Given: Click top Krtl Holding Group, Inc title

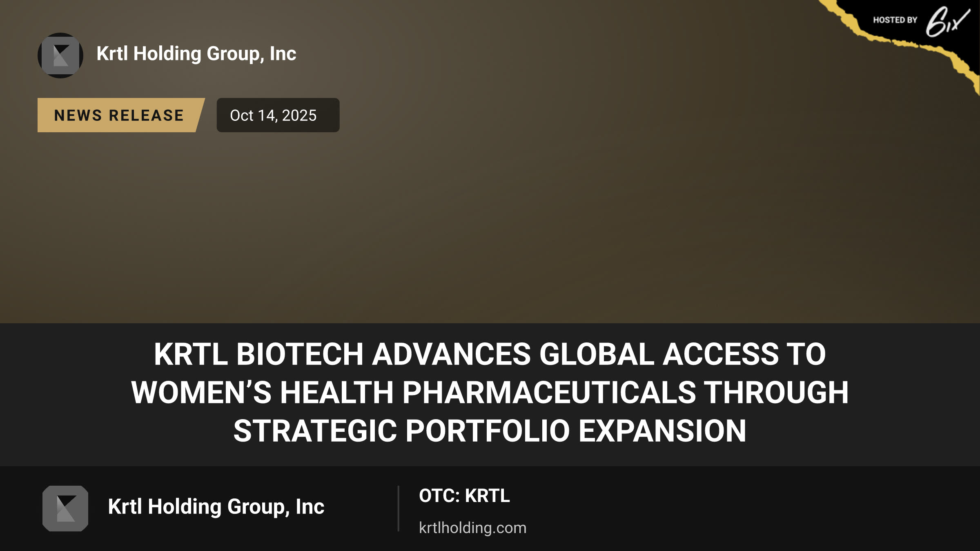Looking at the screenshot, I should [196, 54].
